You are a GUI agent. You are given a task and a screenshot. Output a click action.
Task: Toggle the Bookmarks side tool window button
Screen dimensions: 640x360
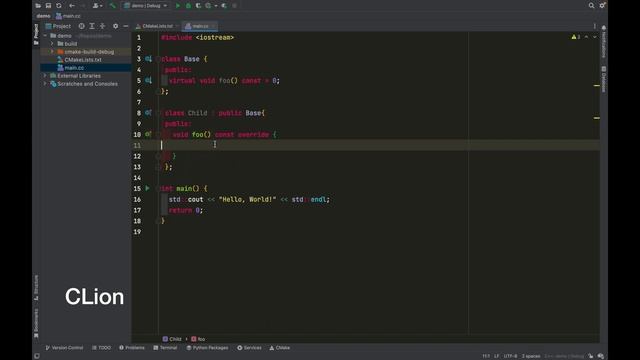tap(36, 323)
